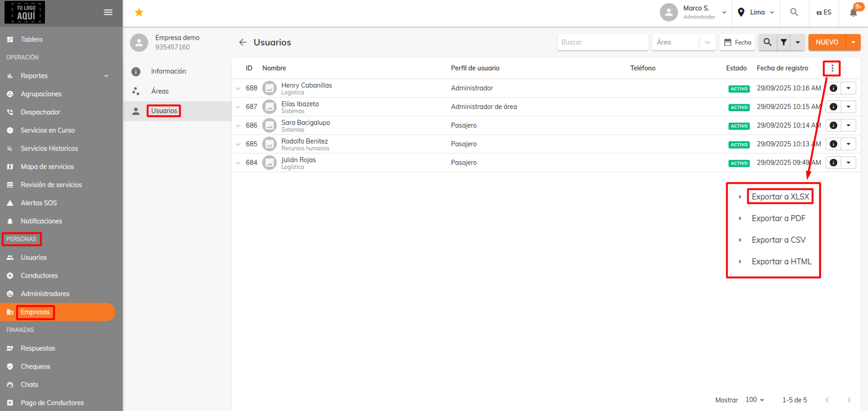
Task: Sort by Nombre column header
Action: [274, 68]
